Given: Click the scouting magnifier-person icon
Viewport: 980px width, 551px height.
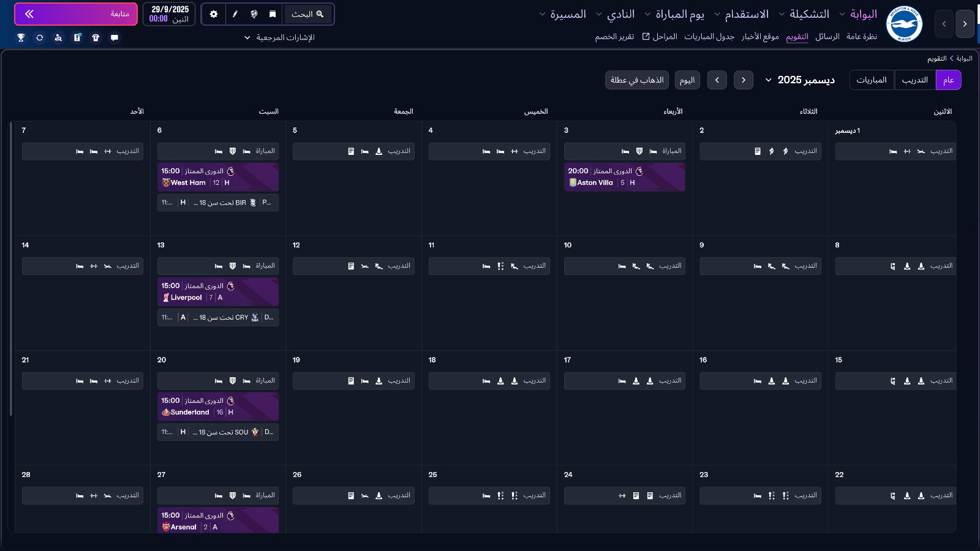Looking at the screenshot, I should (x=58, y=37).
